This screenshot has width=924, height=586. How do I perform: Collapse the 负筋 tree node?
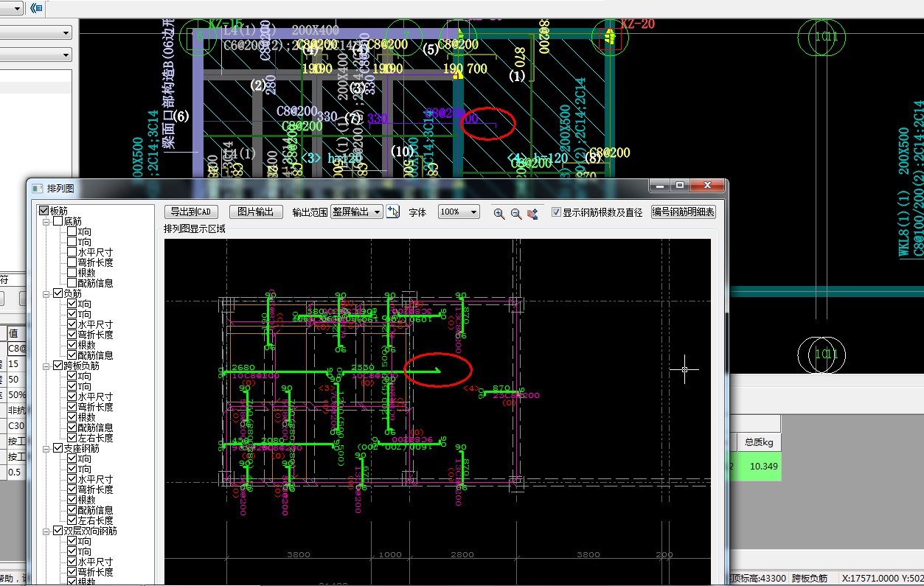pos(46,293)
